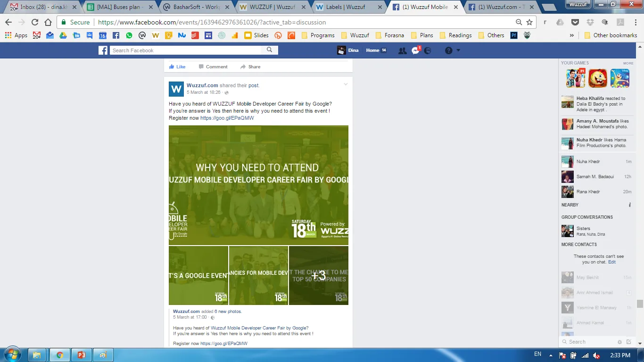Like the post above Wuzzuf's post

[x=177, y=67]
